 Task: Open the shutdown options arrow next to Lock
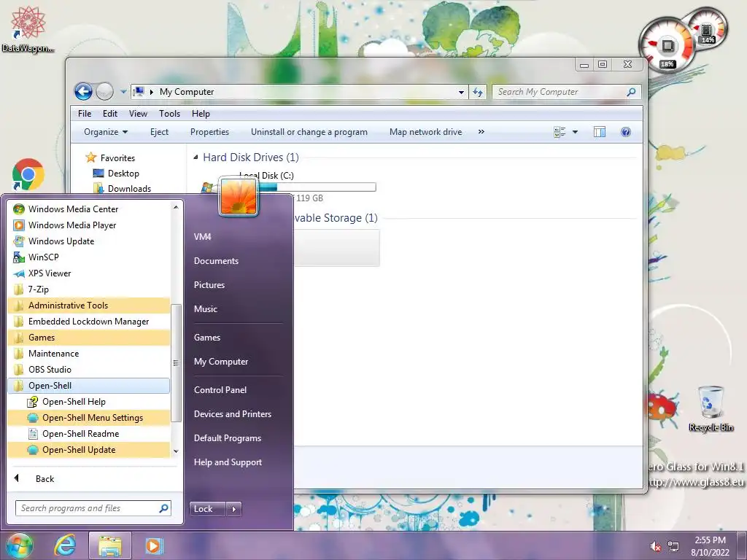pyautogui.click(x=233, y=509)
